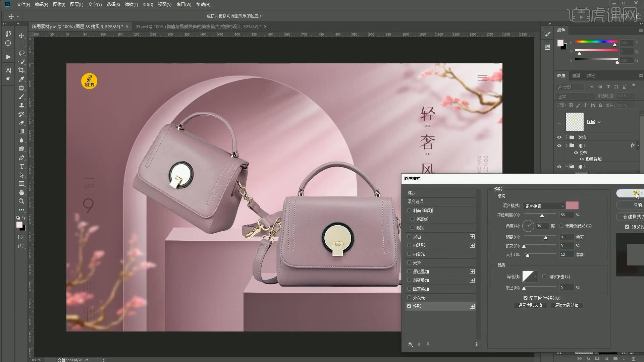Expand the 装饰 layer group
The width and height of the screenshot is (644, 362).
567,137
